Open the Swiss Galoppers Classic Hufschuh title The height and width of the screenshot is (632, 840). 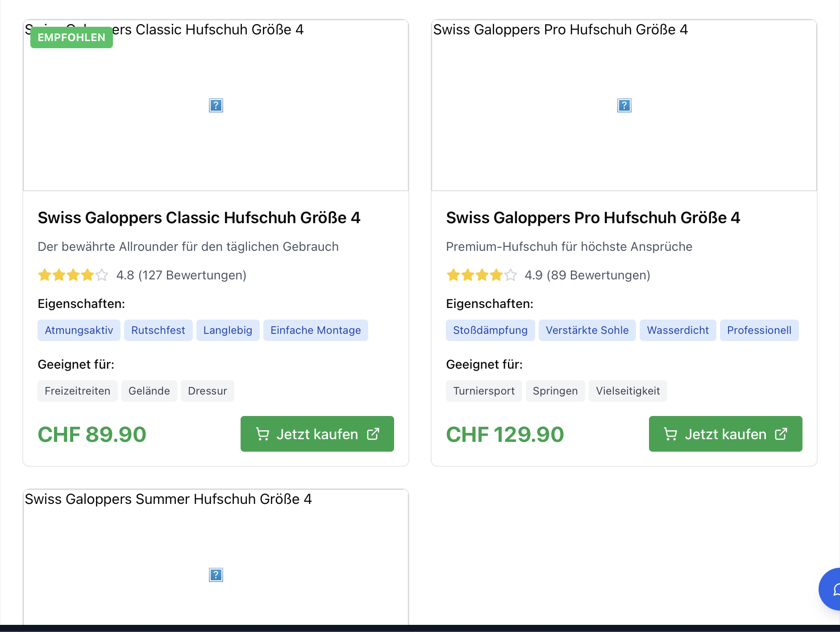(x=199, y=218)
